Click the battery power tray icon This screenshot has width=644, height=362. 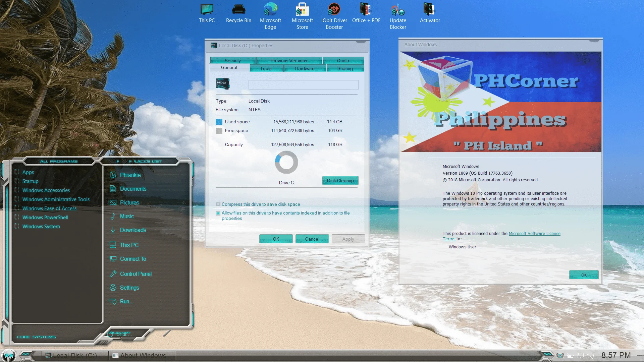pos(570,356)
